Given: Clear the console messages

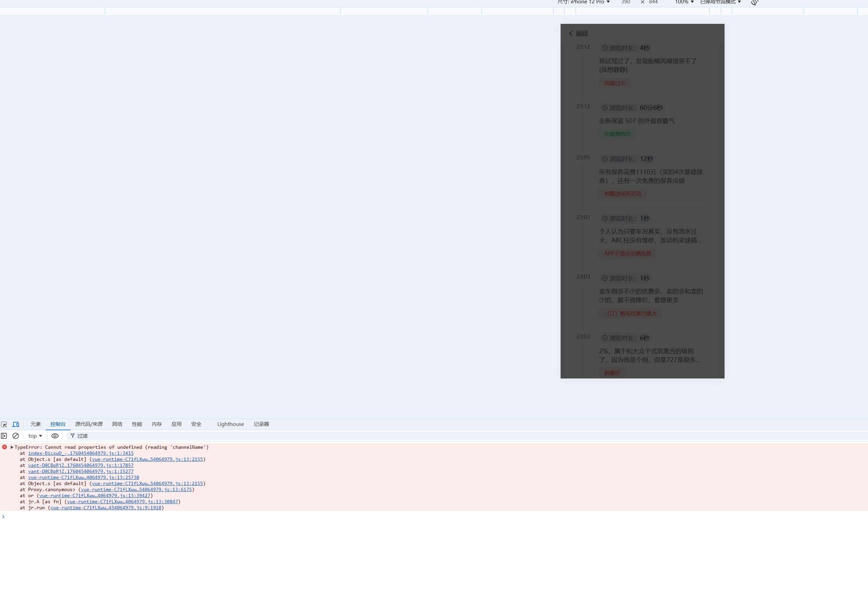Looking at the screenshot, I should 15,436.
